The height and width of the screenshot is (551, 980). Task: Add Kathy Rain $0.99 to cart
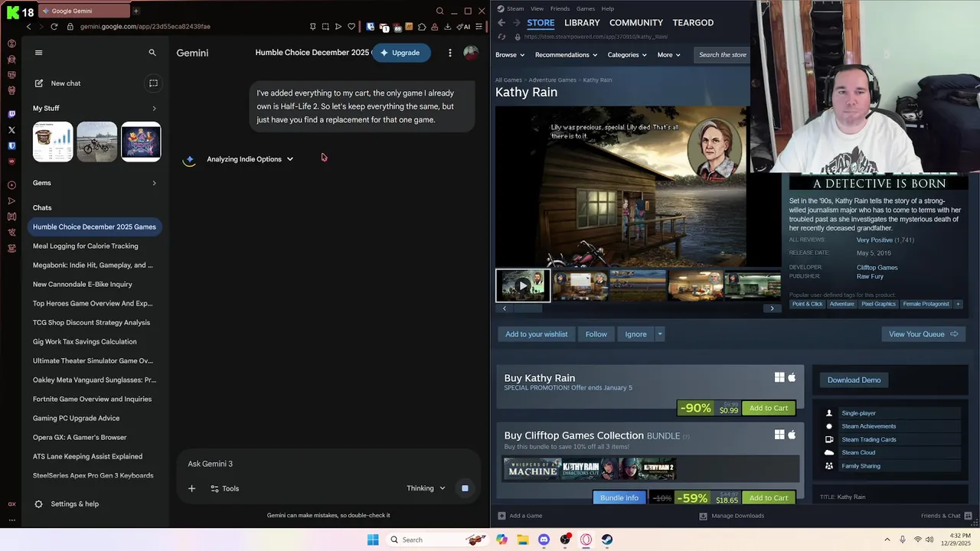tap(769, 409)
